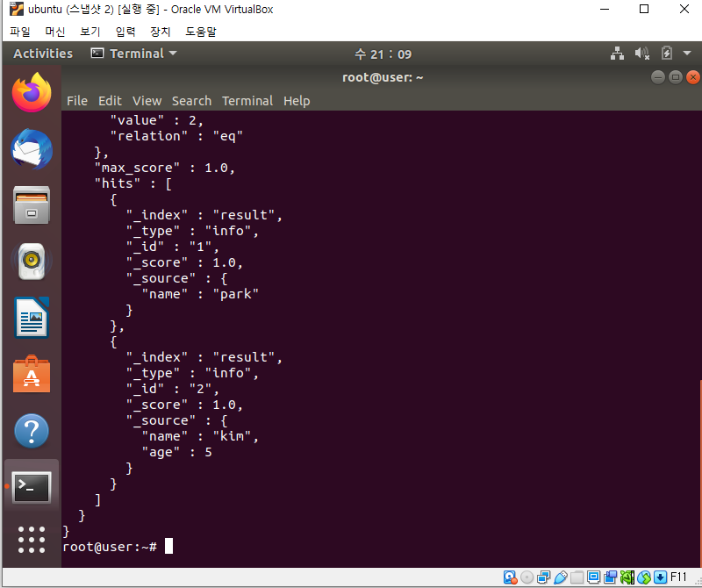Viewport: 702px width, 588px height.
Task: Open Ubuntu Software store icon
Action: click(x=32, y=375)
